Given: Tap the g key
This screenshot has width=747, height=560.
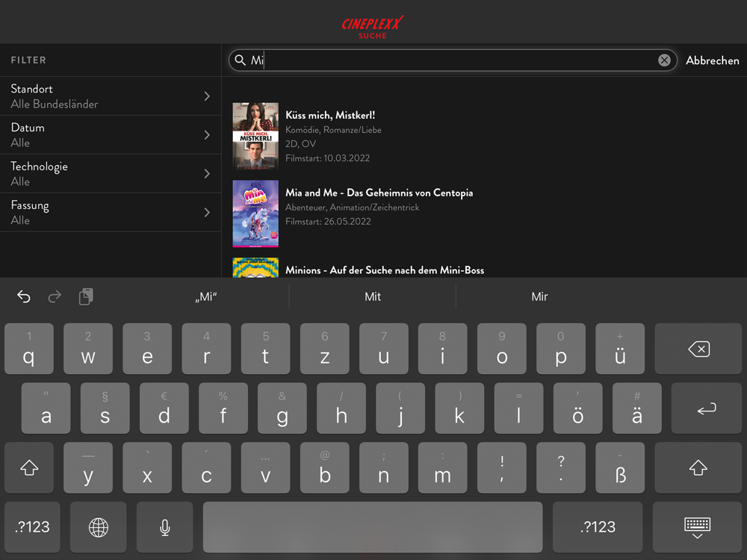Looking at the screenshot, I should tap(282, 408).
